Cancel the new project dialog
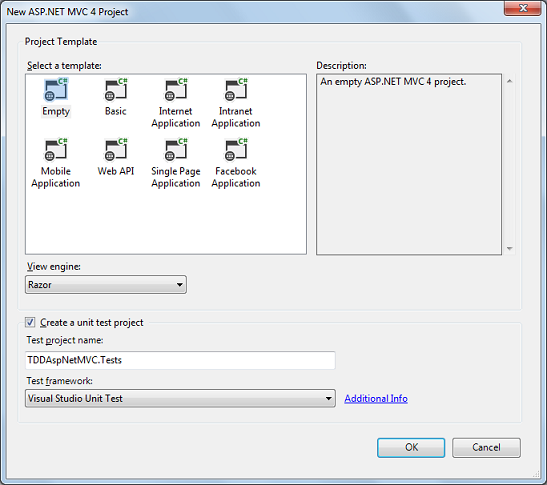 tap(486, 448)
